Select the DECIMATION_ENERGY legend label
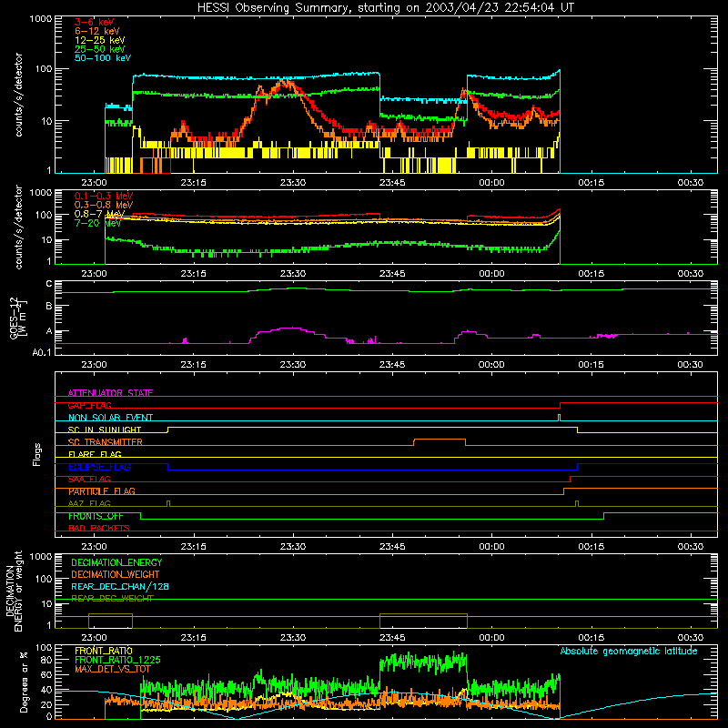This screenshot has height=728, width=728. click(x=116, y=562)
